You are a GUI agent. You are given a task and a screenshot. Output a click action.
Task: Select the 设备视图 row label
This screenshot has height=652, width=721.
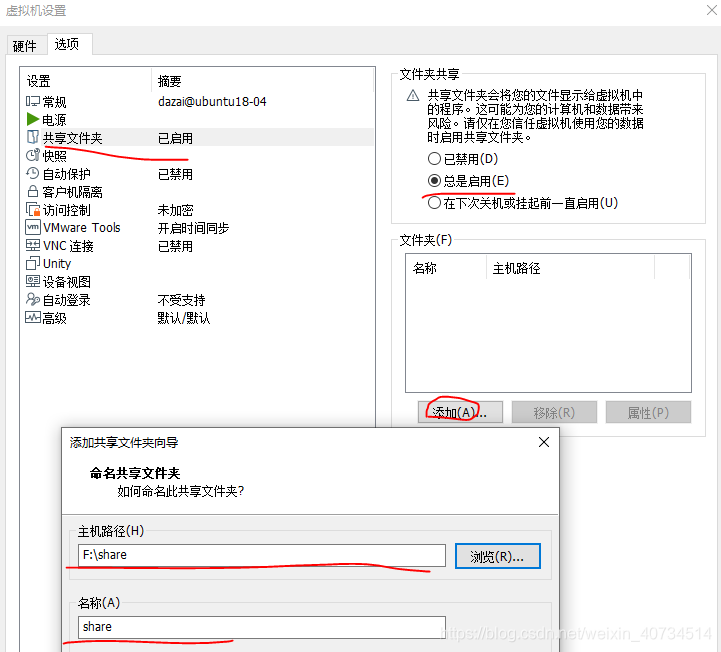click(67, 282)
